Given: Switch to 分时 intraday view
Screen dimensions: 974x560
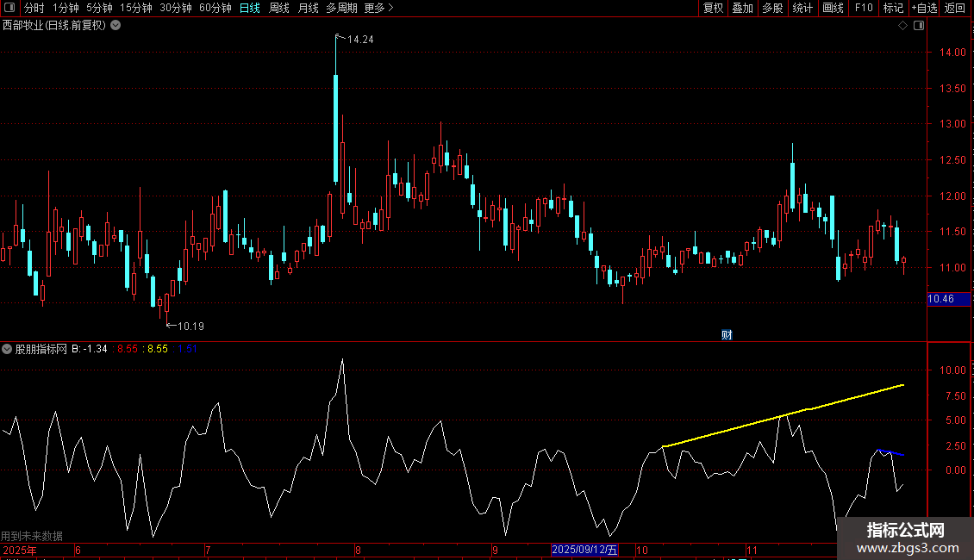Looking at the screenshot, I should [x=34, y=8].
